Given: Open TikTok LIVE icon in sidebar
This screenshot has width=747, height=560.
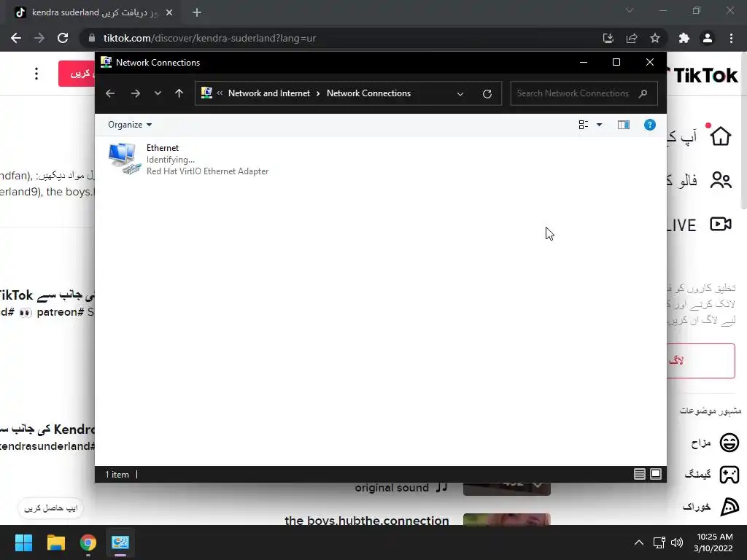Looking at the screenshot, I should coord(721,224).
